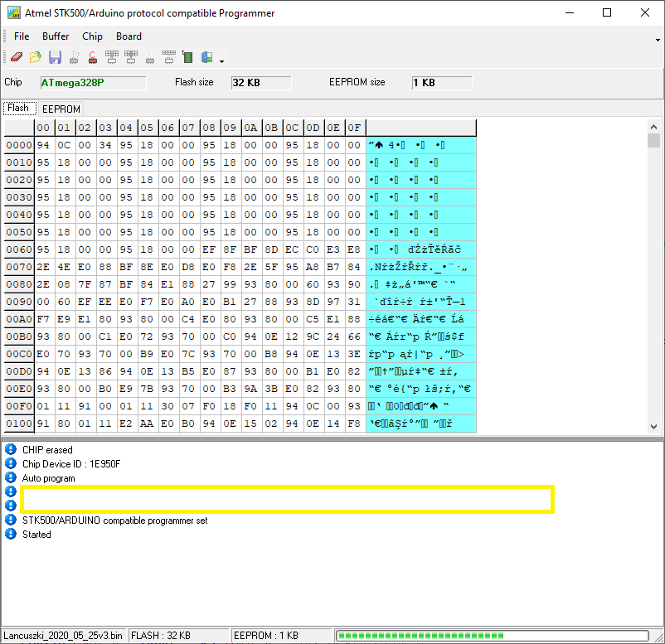
Task: Open the Buffer menu
Action: [56, 36]
